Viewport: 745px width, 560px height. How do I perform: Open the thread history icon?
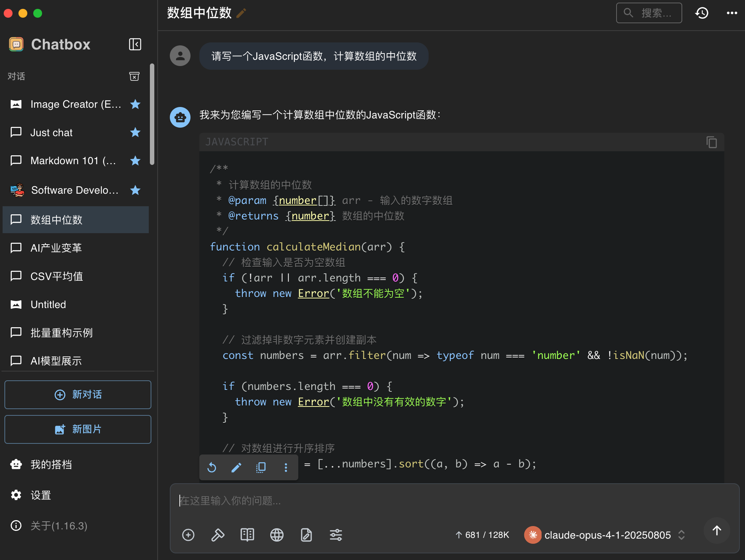pos(702,13)
